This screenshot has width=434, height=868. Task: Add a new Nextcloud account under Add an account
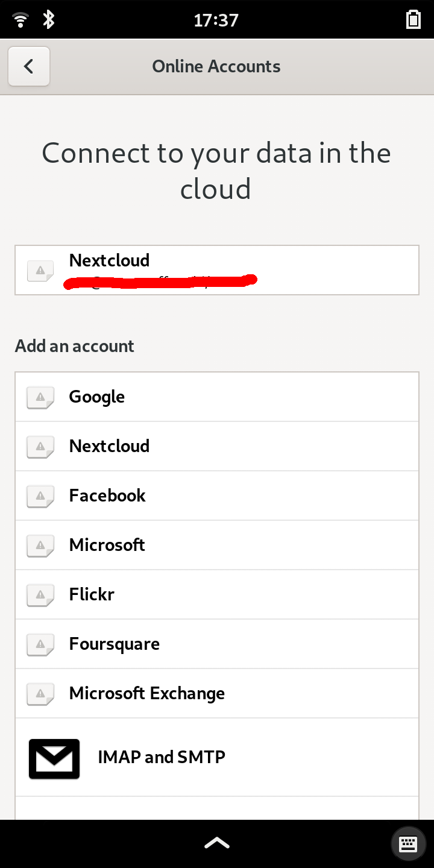[x=217, y=446]
